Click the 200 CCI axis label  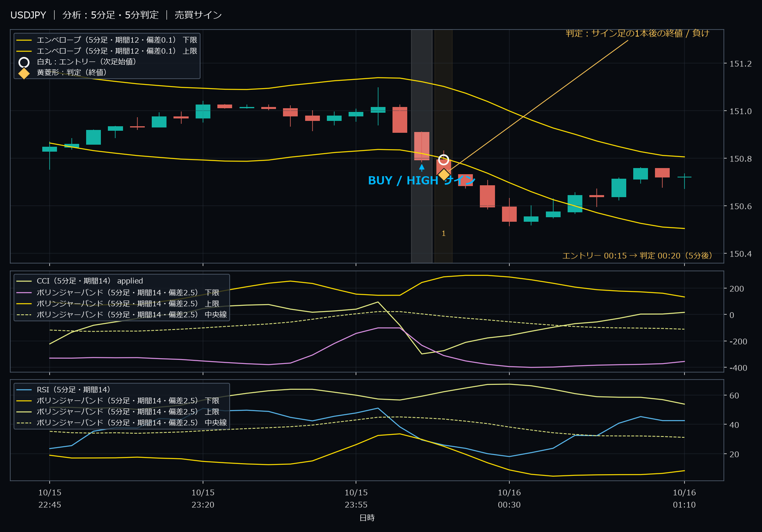point(737,289)
